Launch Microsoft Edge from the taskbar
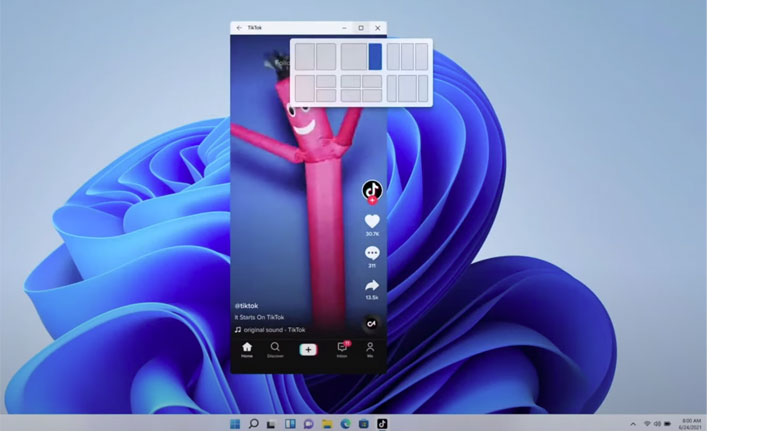 point(345,424)
